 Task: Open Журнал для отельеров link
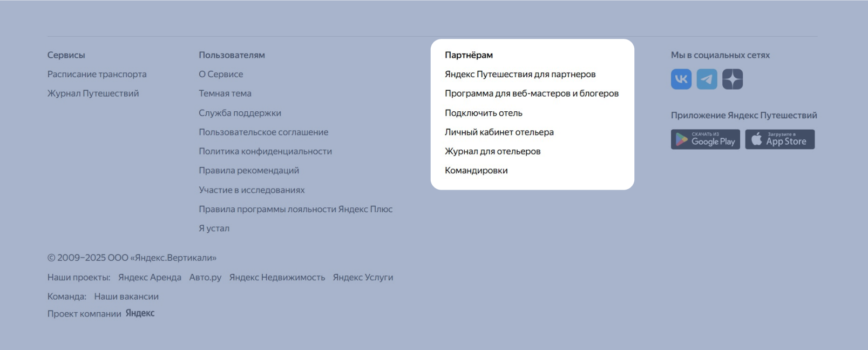492,151
